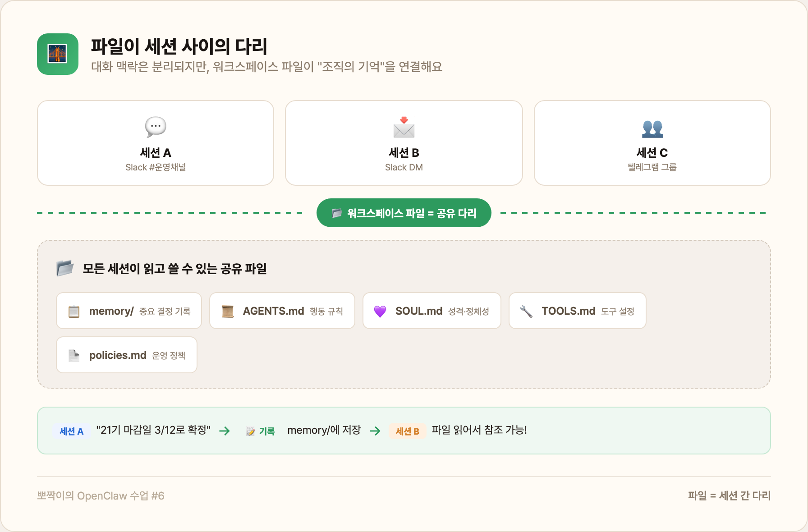This screenshot has width=808, height=532.
Task: Select the 세션 A blue badge in the example row
Action: point(72,431)
